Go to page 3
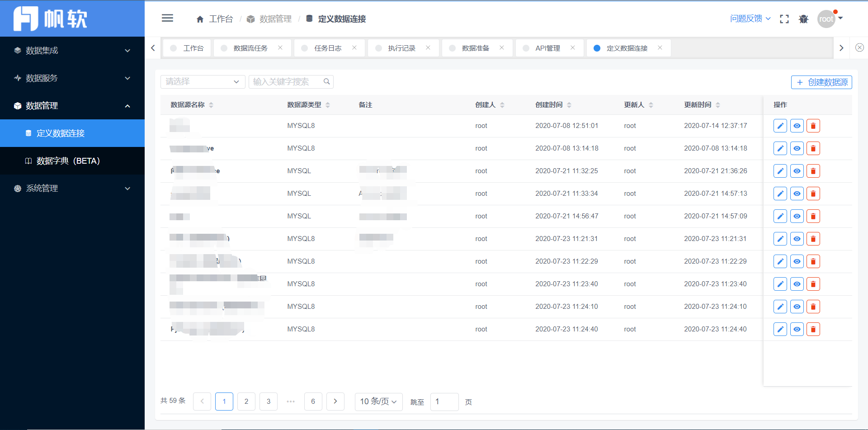 pyautogui.click(x=269, y=402)
